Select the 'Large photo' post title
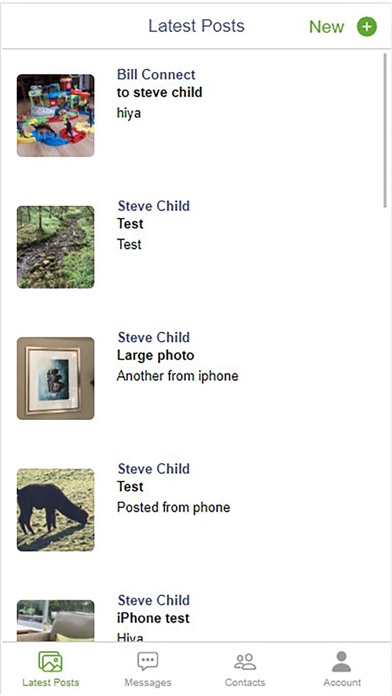Screen dimensions: 392x696 [x=155, y=355]
